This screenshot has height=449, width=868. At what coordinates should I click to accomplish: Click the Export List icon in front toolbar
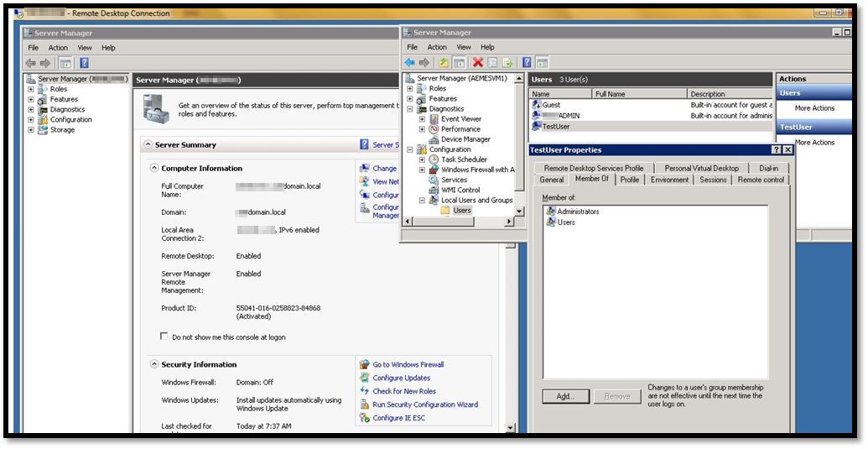click(x=507, y=63)
